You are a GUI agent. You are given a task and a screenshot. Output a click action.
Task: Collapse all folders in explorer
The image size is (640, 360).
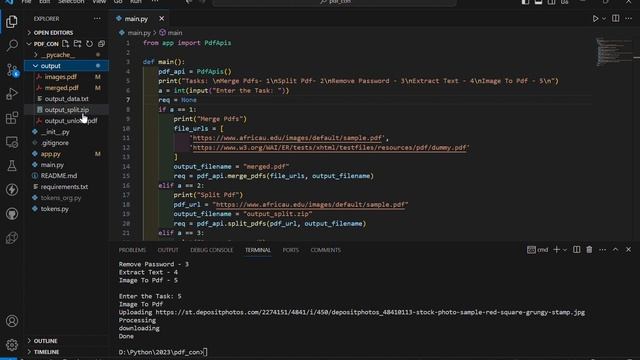click(101, 44)
